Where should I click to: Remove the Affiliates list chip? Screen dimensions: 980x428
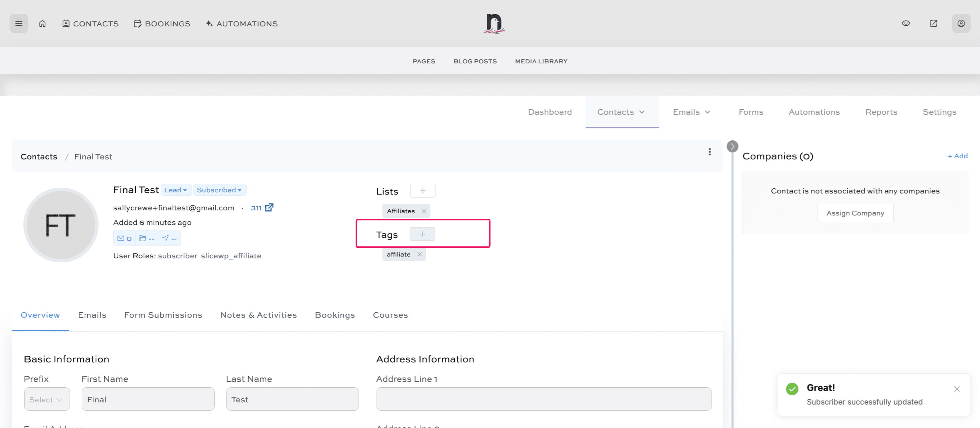pyautogui.click(x=424, y=211)
